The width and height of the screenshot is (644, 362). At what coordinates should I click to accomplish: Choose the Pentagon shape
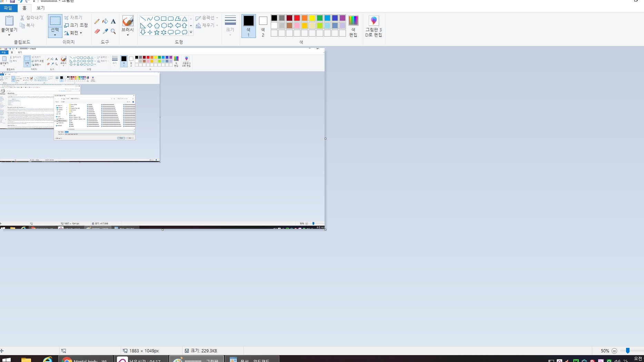tap(157, 26)
